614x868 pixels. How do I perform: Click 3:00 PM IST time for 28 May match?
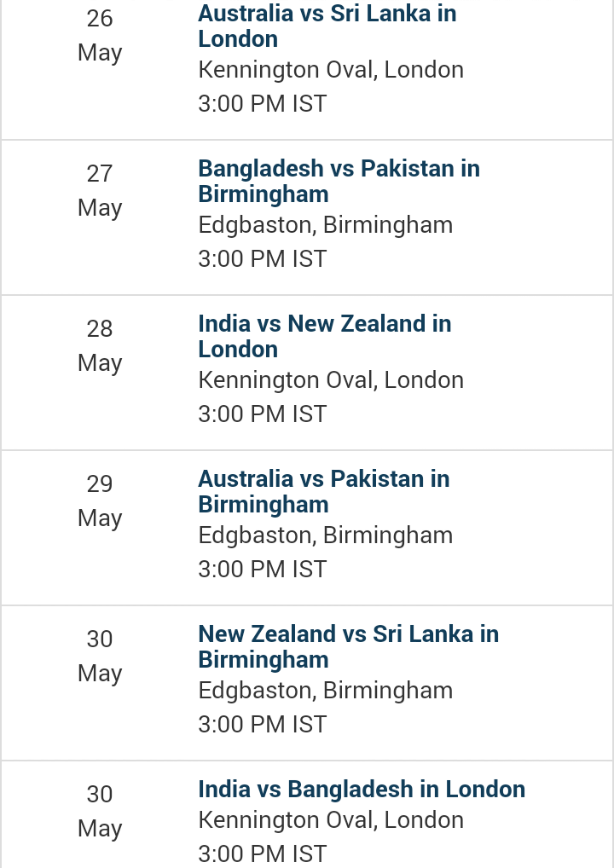pos(263,414)
